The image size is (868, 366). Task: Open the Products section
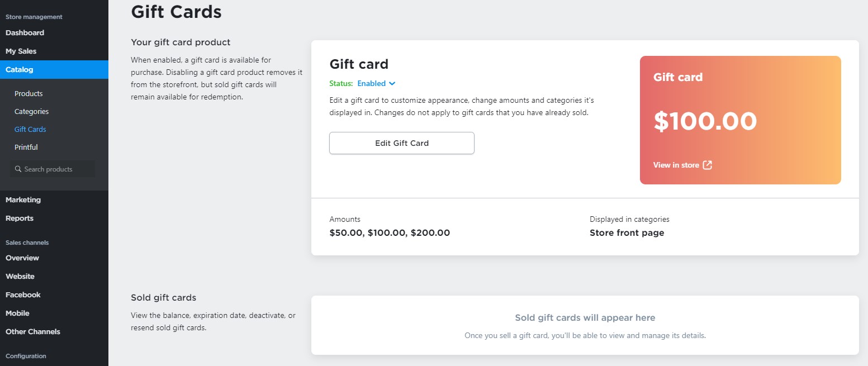coord(29,93)
